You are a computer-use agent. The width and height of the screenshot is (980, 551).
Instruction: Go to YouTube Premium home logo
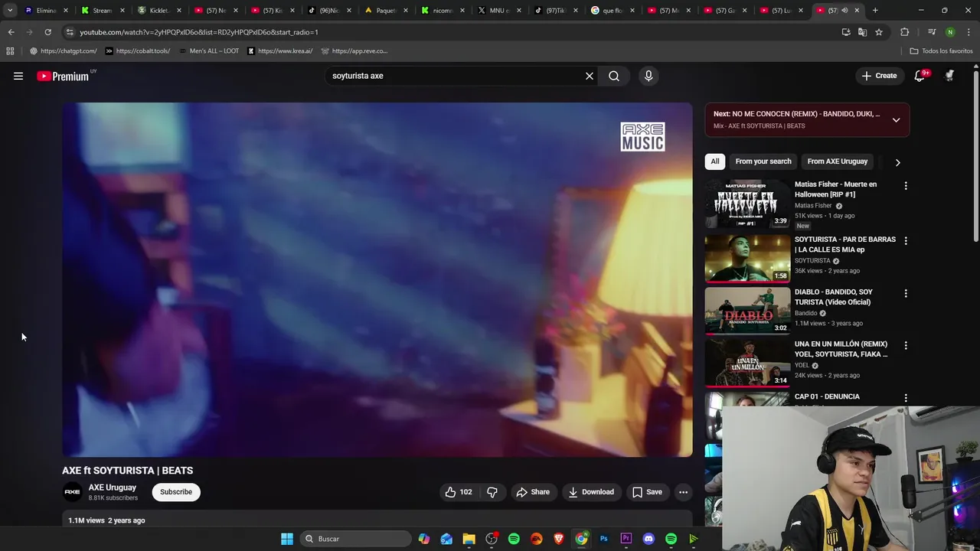tap(64, 76)
